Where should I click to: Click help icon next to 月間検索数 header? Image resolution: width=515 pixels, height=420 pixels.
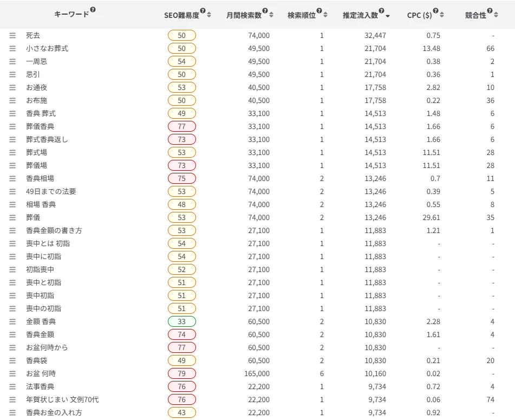265,11
